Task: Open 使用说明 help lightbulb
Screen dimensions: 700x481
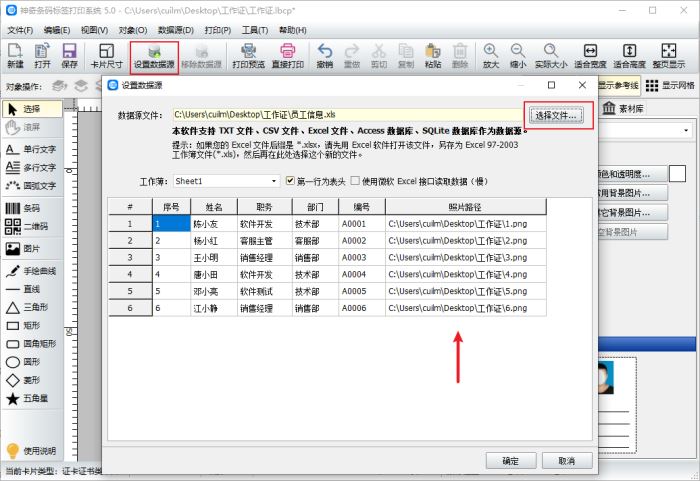Action: point(31,451)
